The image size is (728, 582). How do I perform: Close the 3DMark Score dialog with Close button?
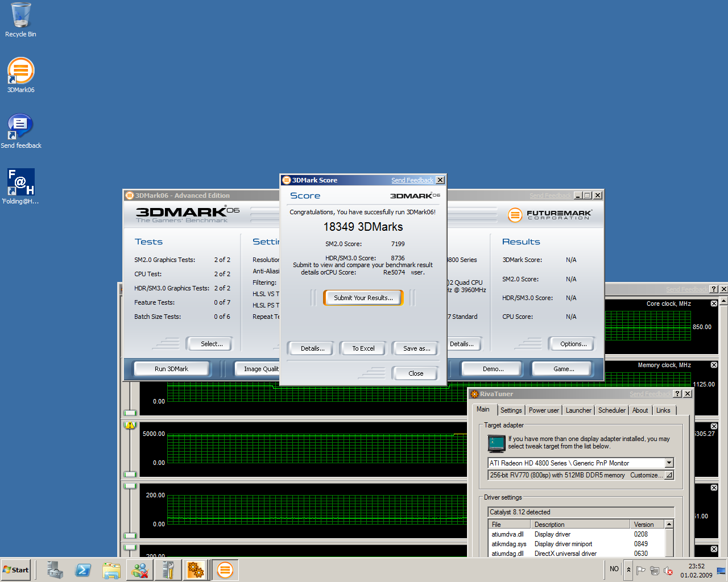click(416, 373)
